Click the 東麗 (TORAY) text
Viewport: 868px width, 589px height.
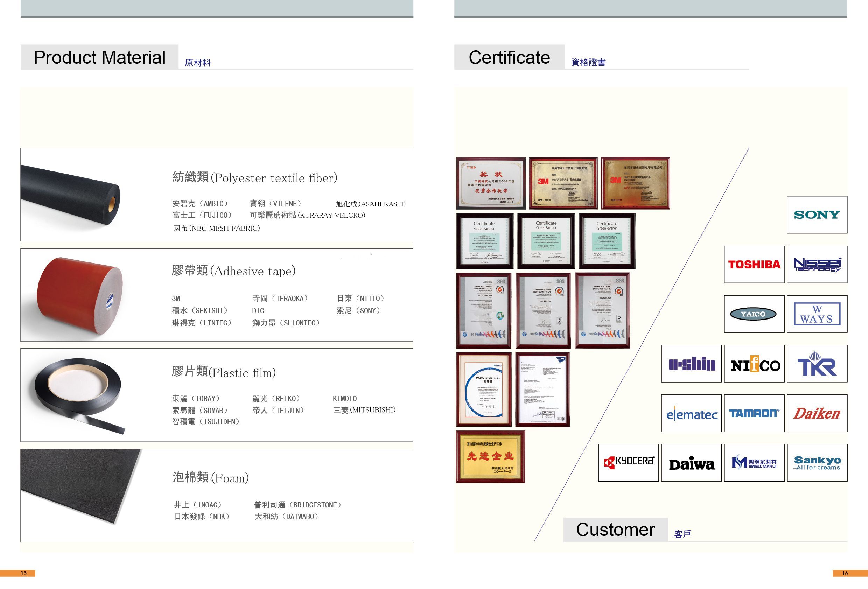point(196,399)
